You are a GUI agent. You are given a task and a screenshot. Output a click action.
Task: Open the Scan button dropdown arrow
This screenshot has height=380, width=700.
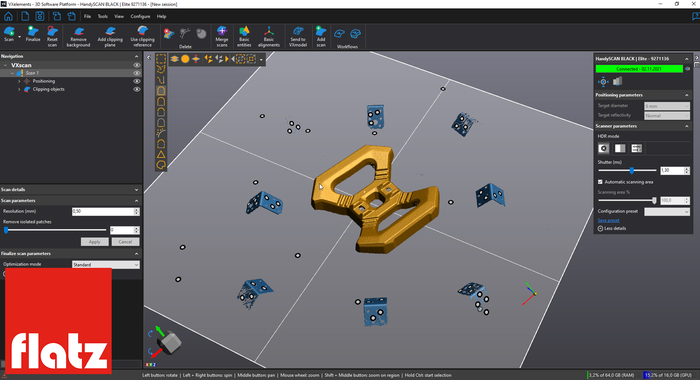19,37
